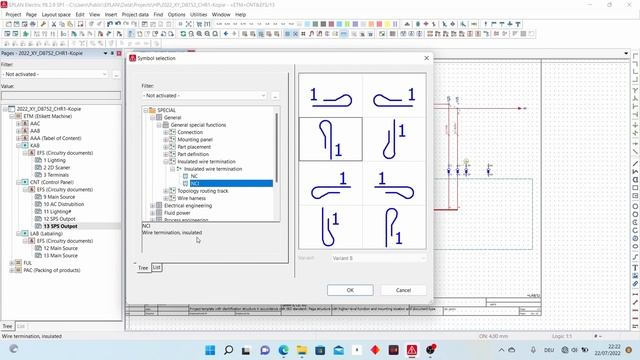
Task: Expand the Connection node
Action: point(166,132)
